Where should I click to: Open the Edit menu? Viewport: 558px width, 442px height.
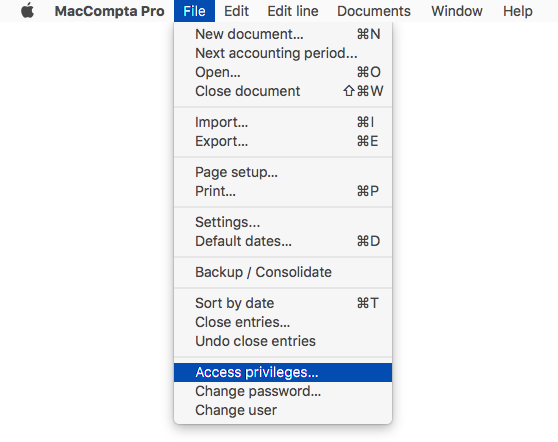click(x=236, y=11)
